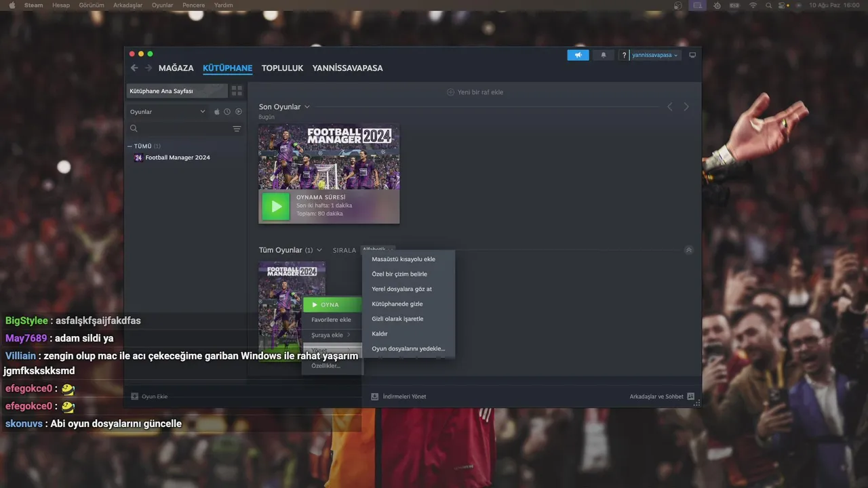Image resolution: width=868 pixels, height=488 pixels.
Task: Open the Football Manager 2024 recent game banner
Action: 329,157
